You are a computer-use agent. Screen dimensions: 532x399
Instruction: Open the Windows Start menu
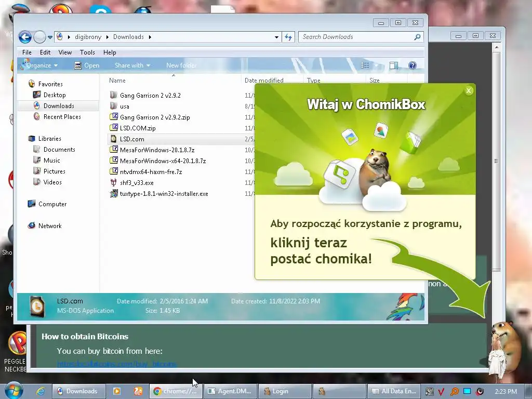click(14, 391)
